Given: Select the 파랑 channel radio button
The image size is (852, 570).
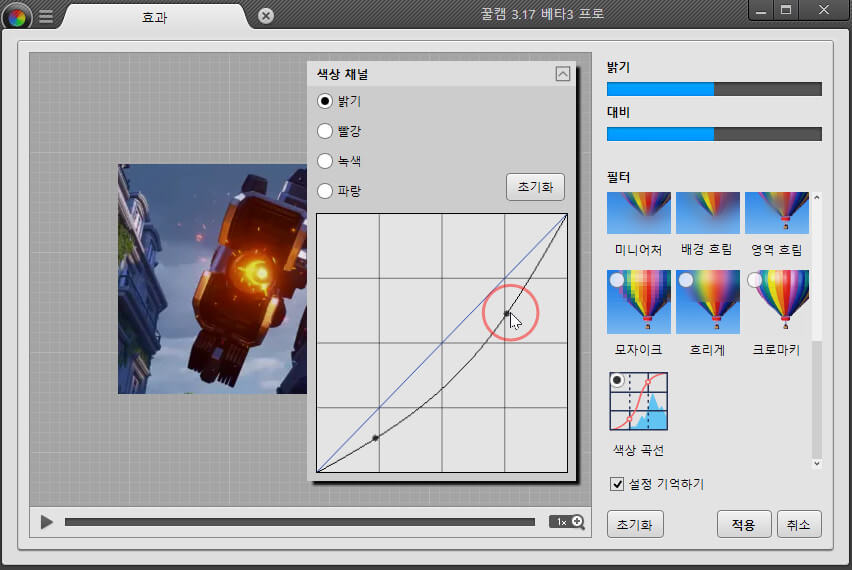Looking at the screenshot, I should 325,190.
